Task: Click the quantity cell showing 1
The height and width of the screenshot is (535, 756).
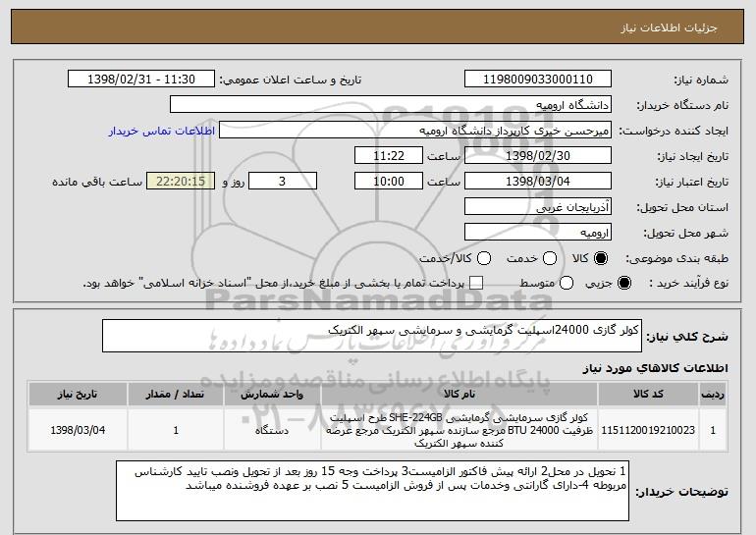Action: tap(176, 430)
